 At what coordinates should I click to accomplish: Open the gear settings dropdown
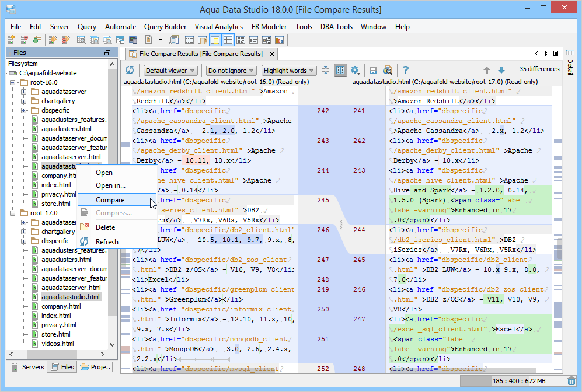tap(355, 70)
